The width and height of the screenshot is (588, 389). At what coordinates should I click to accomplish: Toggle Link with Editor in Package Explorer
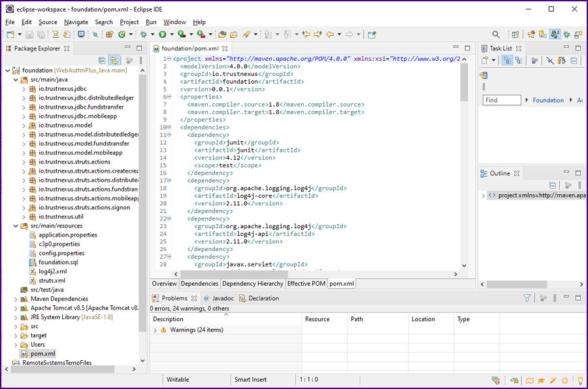point(114,60)
